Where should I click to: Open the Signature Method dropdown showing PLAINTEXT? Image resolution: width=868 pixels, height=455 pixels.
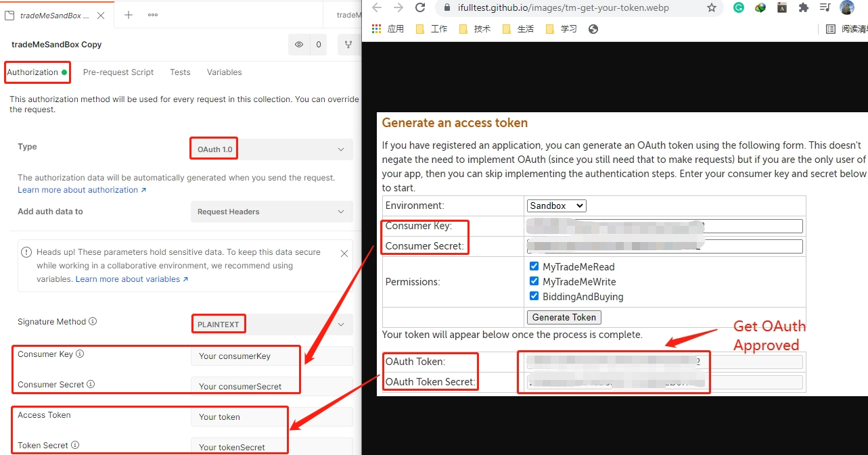272,325
